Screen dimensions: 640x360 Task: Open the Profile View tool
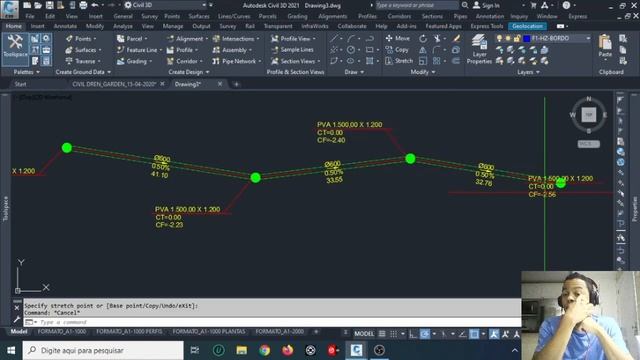[x=293, y=39]
